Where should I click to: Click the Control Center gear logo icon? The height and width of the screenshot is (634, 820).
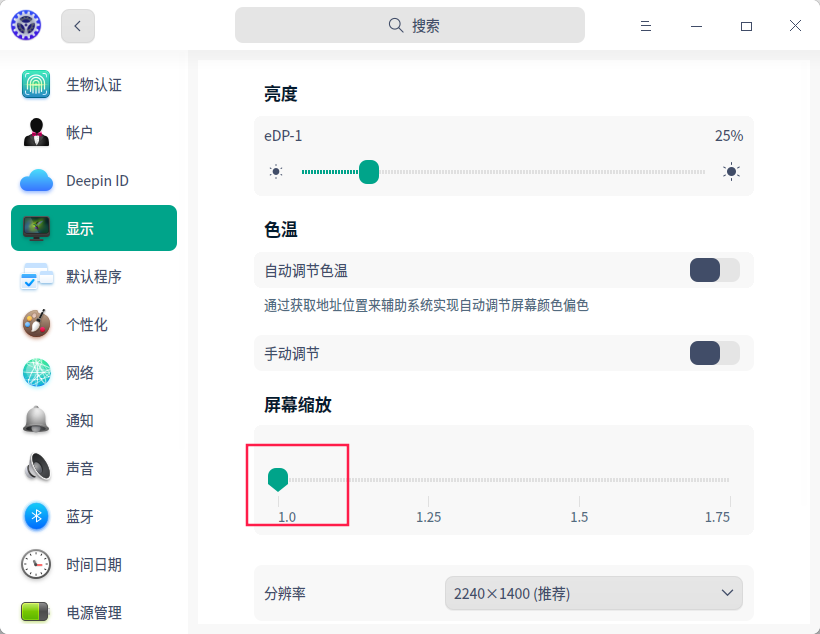point(26,25)
